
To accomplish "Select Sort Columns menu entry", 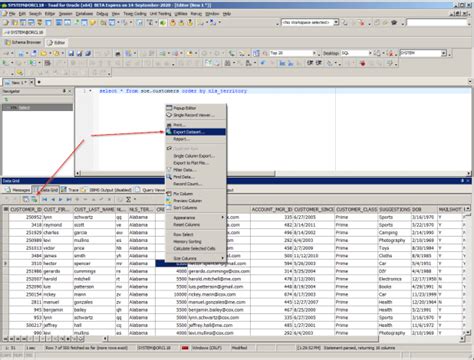I will coord(196,208).
